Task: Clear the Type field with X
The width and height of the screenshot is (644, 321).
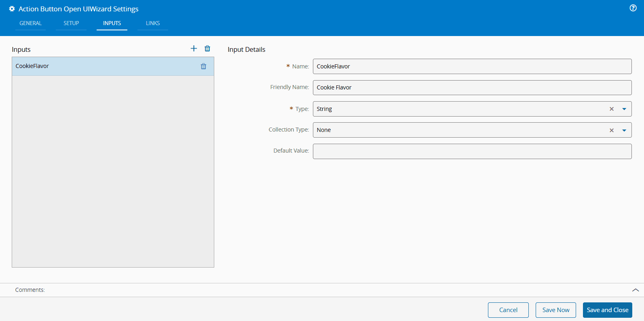Action: 612,109
